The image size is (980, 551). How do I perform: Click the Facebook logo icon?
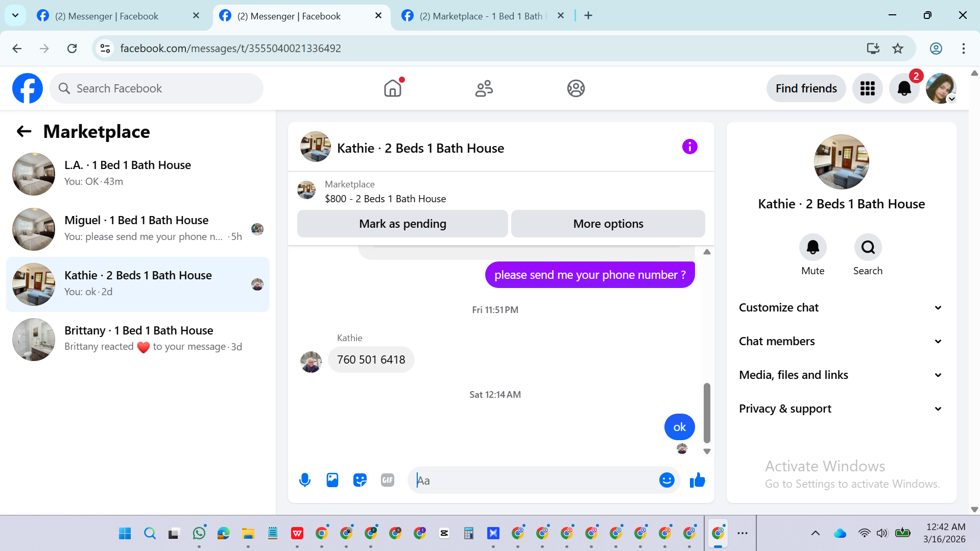click(x=28, y=88)
